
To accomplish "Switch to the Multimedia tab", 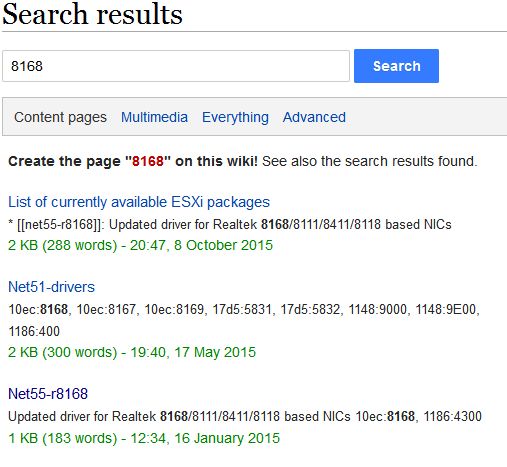I will coord(154,117).
